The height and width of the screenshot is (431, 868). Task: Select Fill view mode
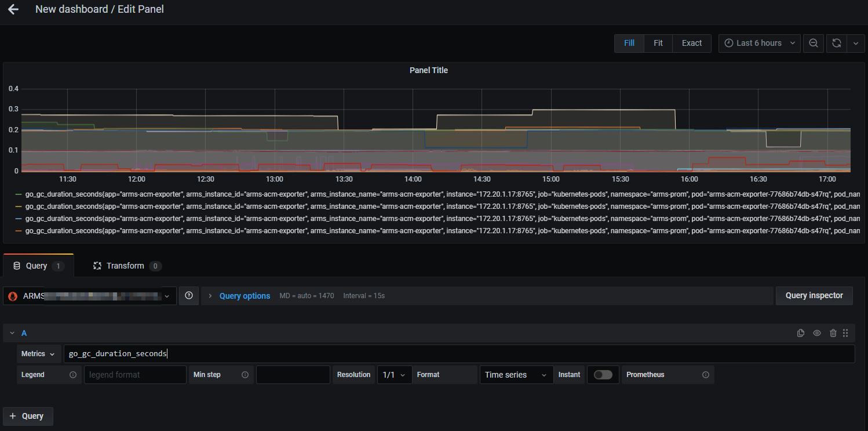coord(629,43)
